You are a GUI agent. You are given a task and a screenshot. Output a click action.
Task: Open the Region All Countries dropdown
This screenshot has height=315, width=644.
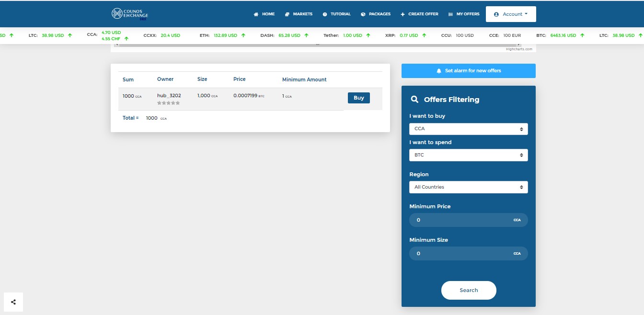click(x=469, y=187)
